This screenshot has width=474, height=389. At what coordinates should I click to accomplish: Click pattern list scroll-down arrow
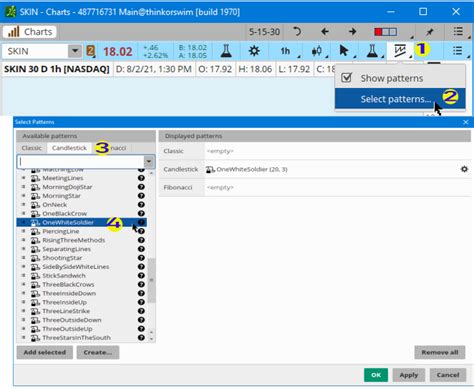pos(151,339)
